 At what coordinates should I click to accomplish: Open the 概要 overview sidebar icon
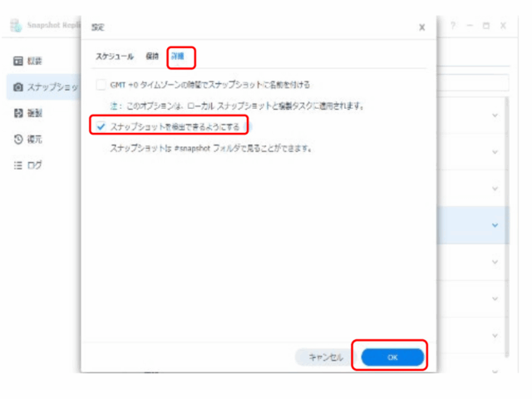[17, 62]
